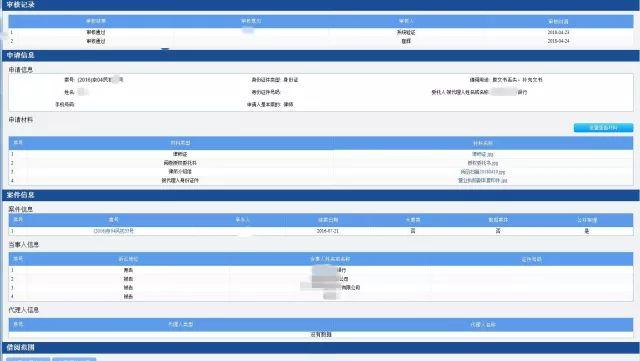Select the audit row dated 2018-04-24
The width and height of the screenshot is (640, 361).
[x=321, y=41]
